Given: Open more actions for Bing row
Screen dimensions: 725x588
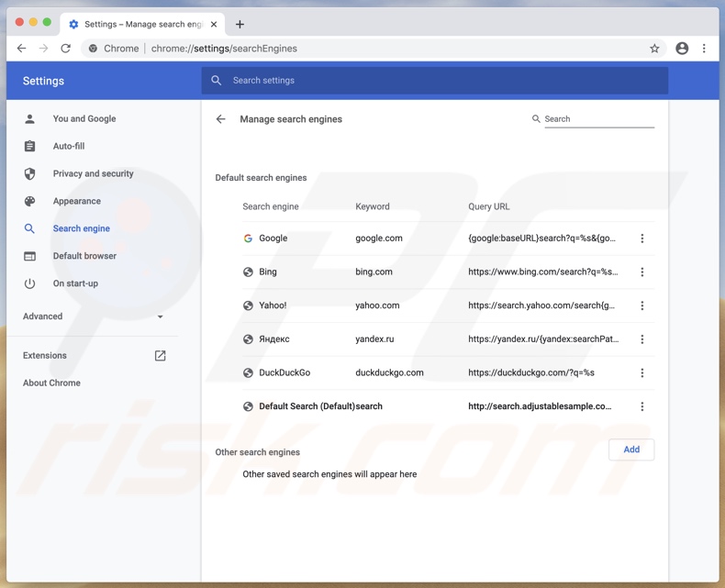Looking at the screenshot, I should (x=641, y=272).
